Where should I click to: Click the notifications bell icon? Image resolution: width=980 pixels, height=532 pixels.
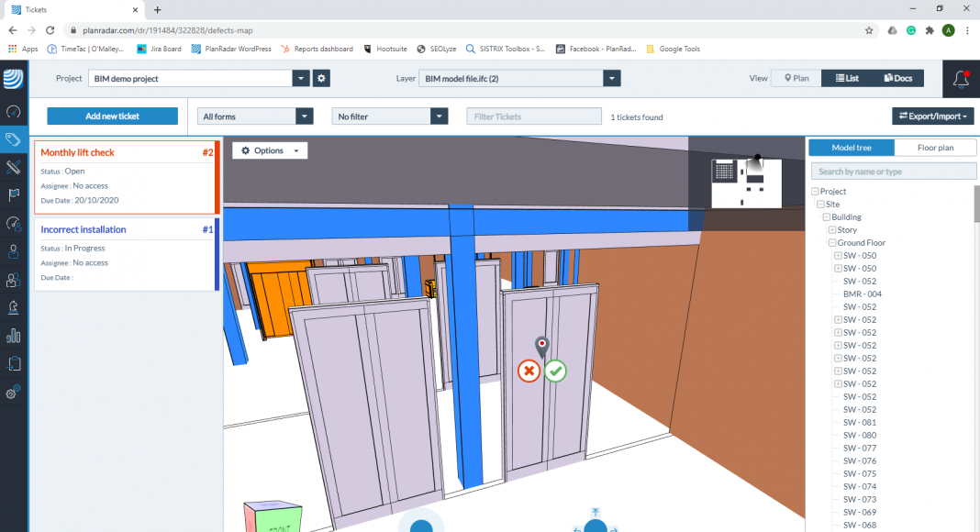click(961, 79)
